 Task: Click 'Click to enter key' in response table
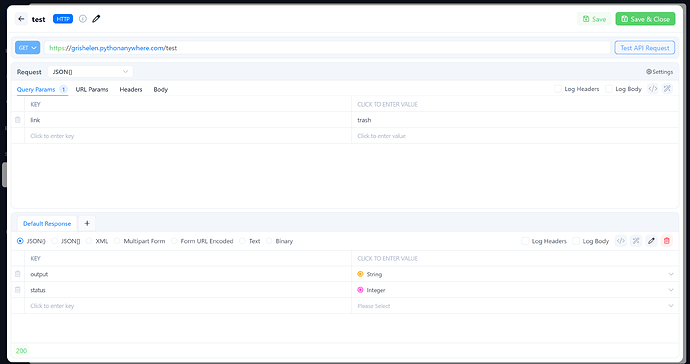pos(188,305)
